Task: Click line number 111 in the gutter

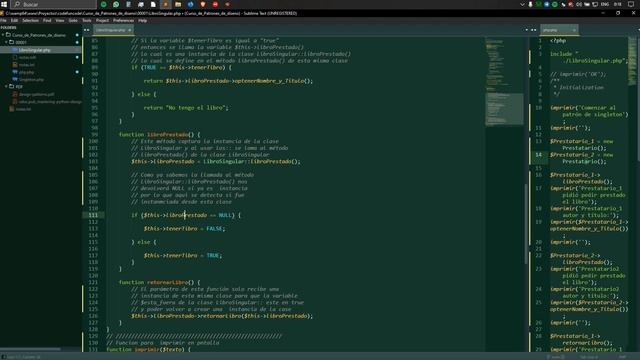Action: [x=93, y=215]
